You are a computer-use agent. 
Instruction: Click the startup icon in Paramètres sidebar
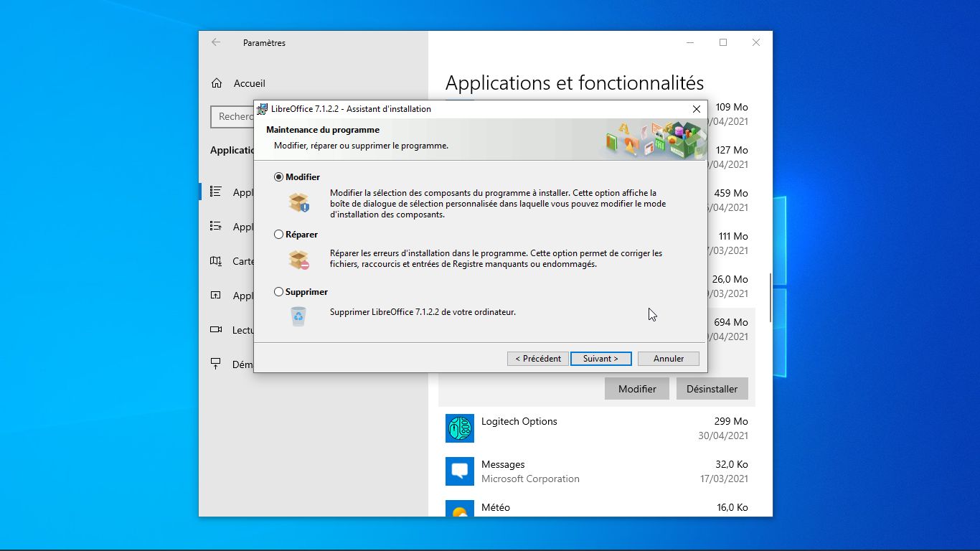[215, 364]
